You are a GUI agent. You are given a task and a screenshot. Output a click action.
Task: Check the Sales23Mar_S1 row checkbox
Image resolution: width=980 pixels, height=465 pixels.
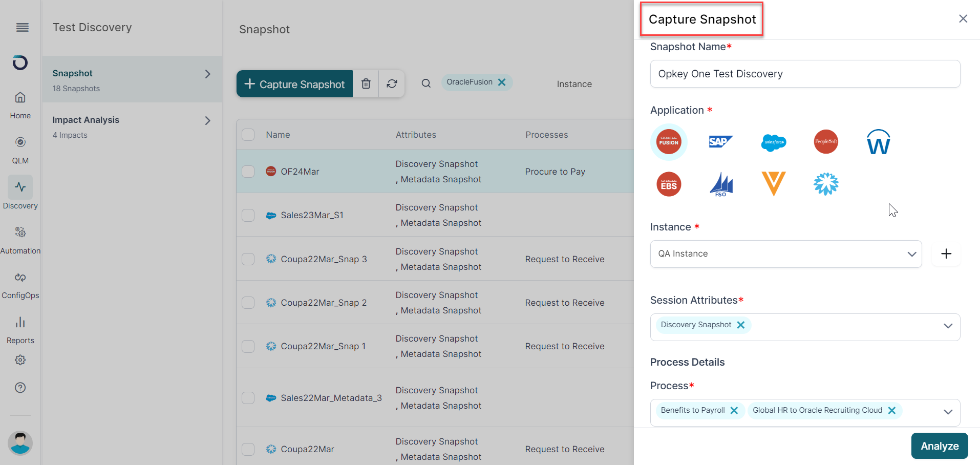[x=248, y=215]
